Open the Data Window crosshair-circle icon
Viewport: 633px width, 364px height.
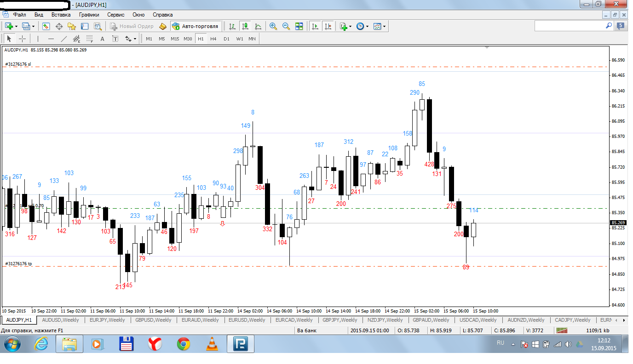pos(59,26)
